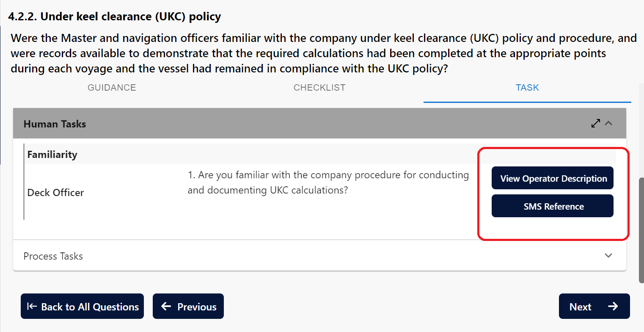The height and width of the screenshot is (332, 644).
Task: Click the Human Tasks header title
Action: (55, 124)
